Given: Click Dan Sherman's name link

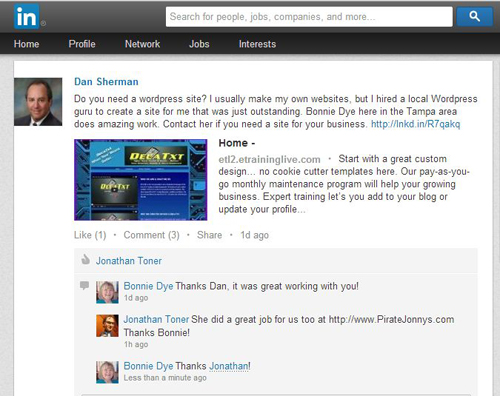Looking at the screenshot, I should 106,82.
